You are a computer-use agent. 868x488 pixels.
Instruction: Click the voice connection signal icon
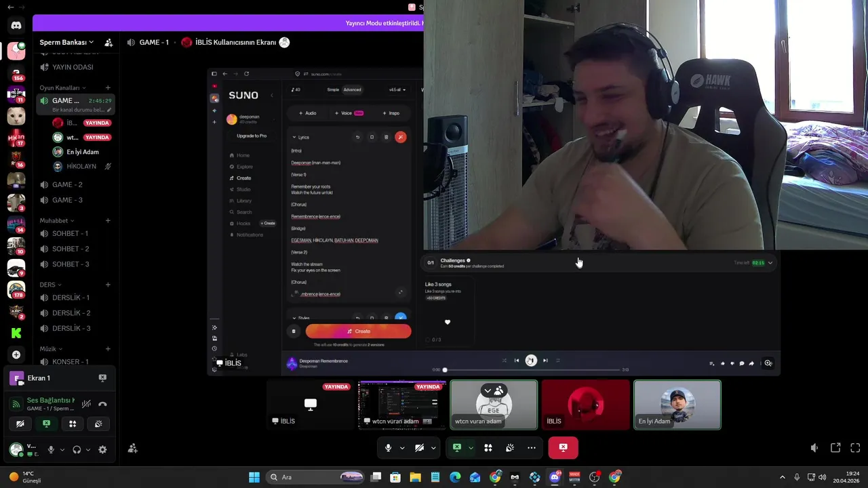16,404
